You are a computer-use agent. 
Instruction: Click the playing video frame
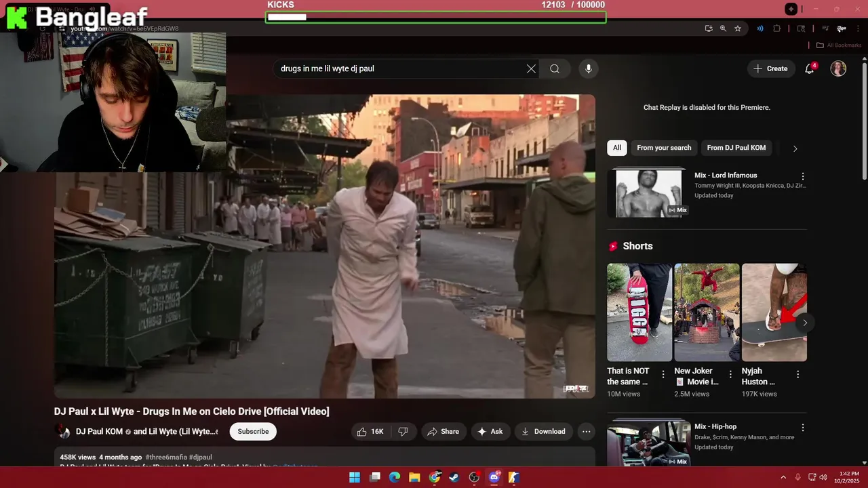(325, 246)
